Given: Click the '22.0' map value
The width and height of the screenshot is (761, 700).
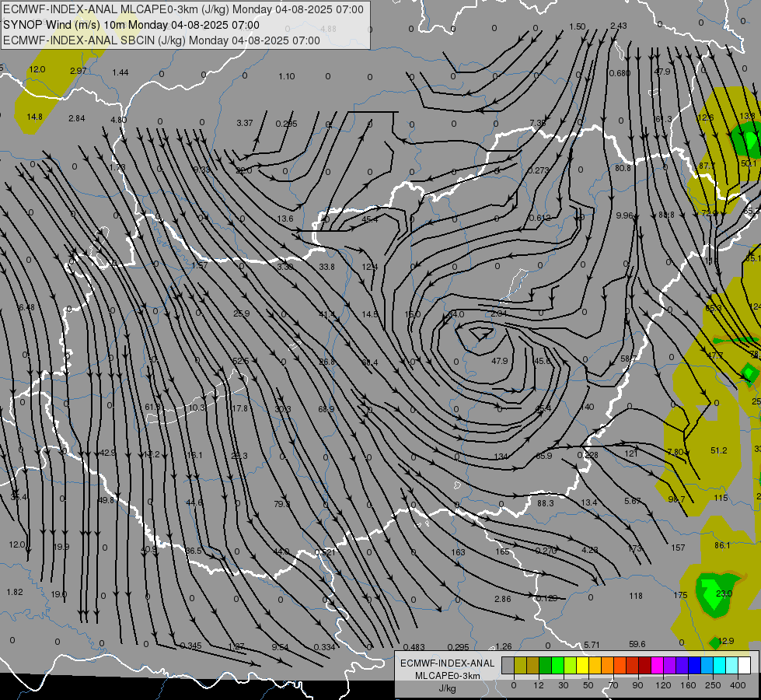Looking at the screenshot, I should coord(243,170).
